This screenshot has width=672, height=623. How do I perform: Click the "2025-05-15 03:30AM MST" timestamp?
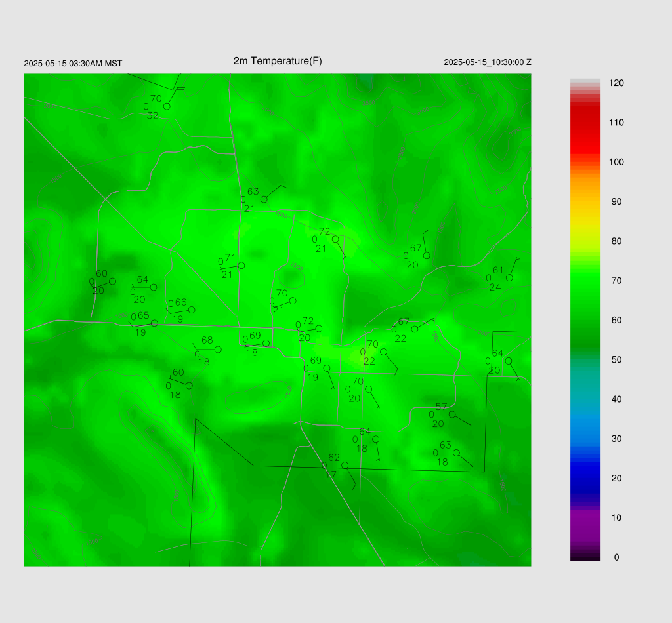[x=73, y=64]
